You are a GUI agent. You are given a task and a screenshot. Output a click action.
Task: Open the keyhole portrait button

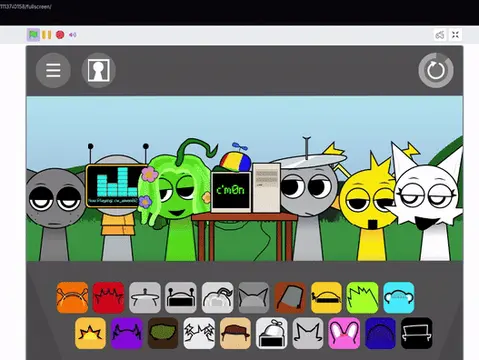pyautogui.click(x=98, y=70)
